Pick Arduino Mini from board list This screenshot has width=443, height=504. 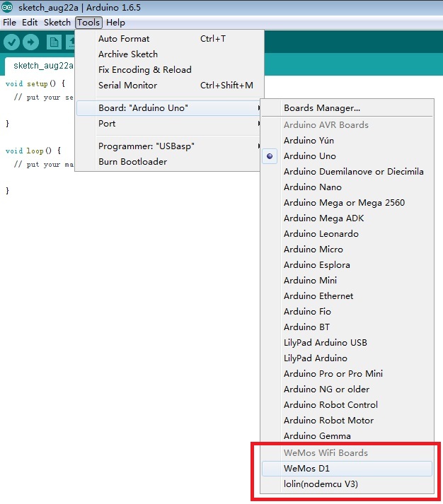(x=347, y=281)
